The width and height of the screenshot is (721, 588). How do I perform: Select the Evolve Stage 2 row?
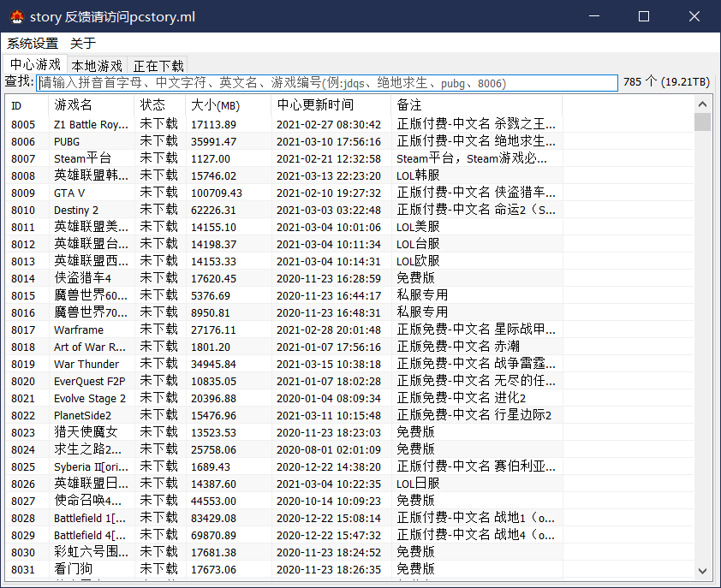pos(284,399)
